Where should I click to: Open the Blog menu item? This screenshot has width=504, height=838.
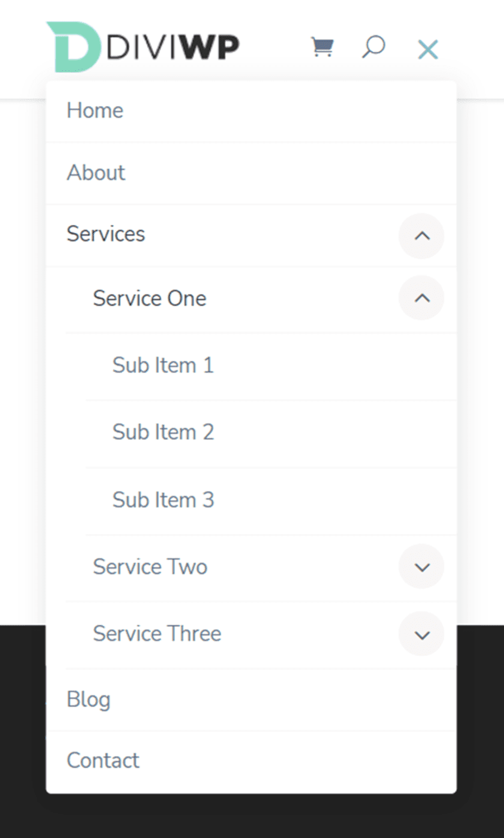(88, 699)
